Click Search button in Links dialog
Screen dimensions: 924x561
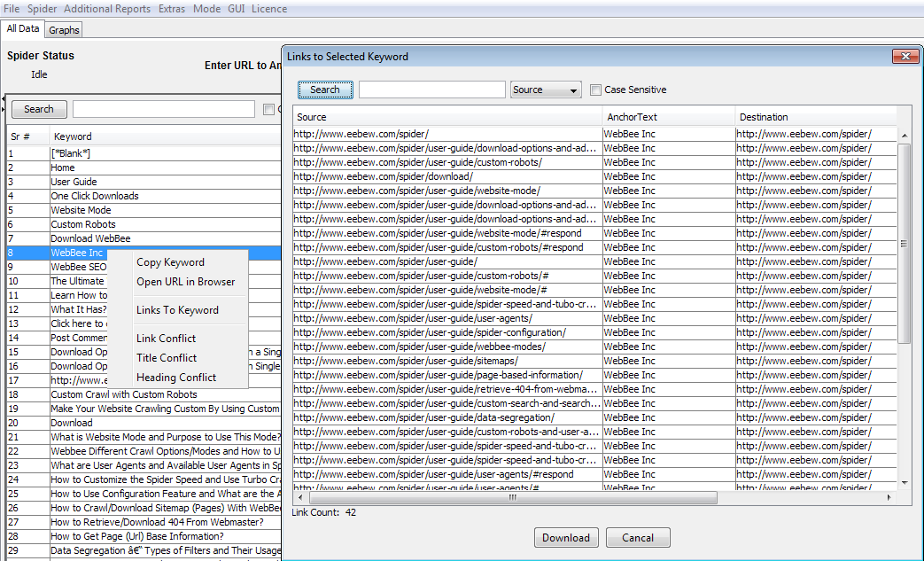325,90
